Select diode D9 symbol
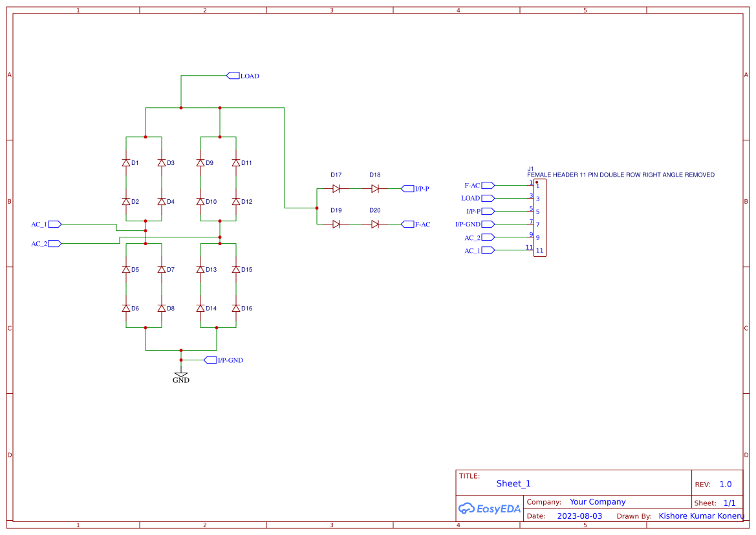756x535 pixels. [201, 163]
